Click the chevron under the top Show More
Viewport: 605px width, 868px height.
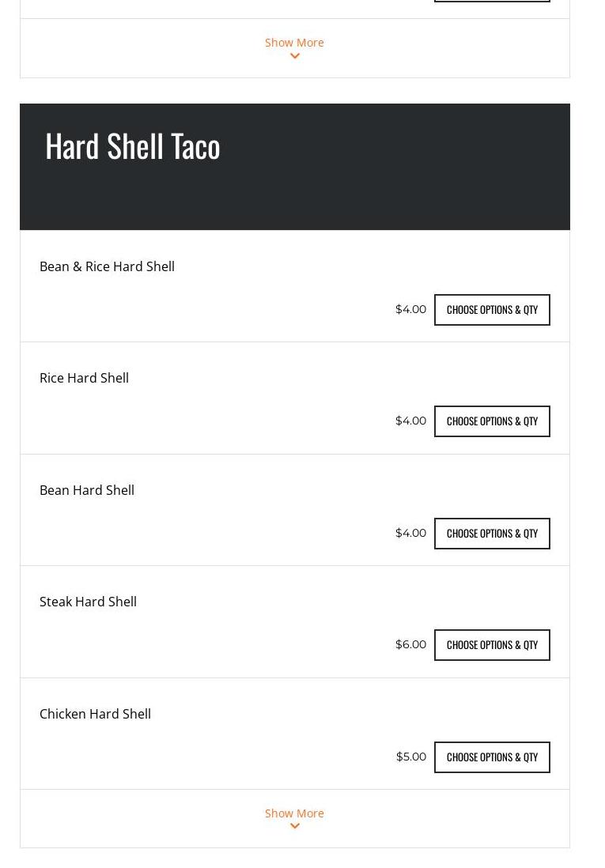(295, 56)
